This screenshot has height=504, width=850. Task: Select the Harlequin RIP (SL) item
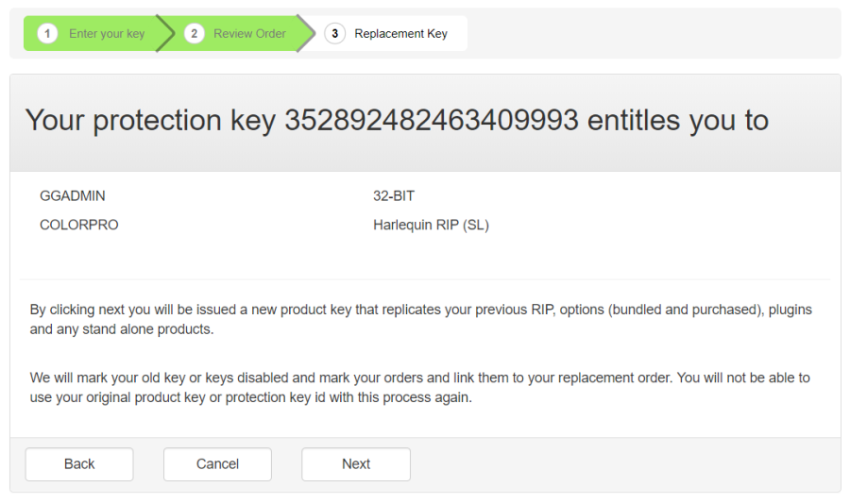[x=431, y=226]
